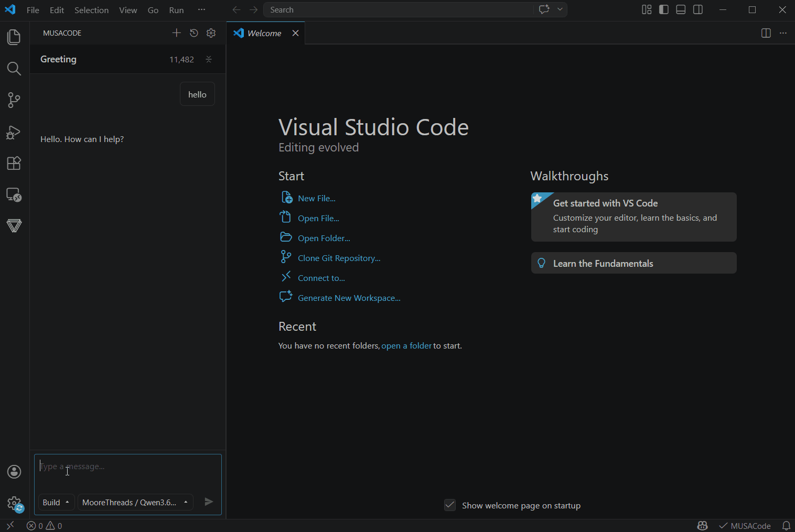Customize layout icon in title bar

coord(647,9)
